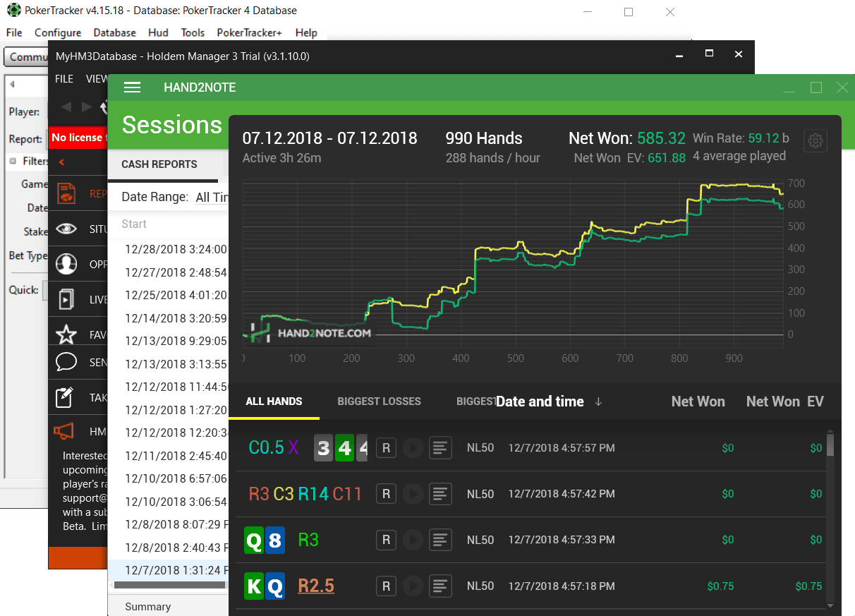This screenshot has height=616, width=855.
Task: Open the Hud menu in PokerTracker
Action: click(x=158, y=32)
